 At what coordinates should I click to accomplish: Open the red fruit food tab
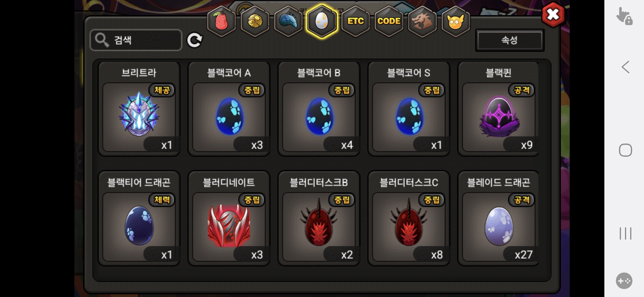pyautogui.click(x=222, y=21)
